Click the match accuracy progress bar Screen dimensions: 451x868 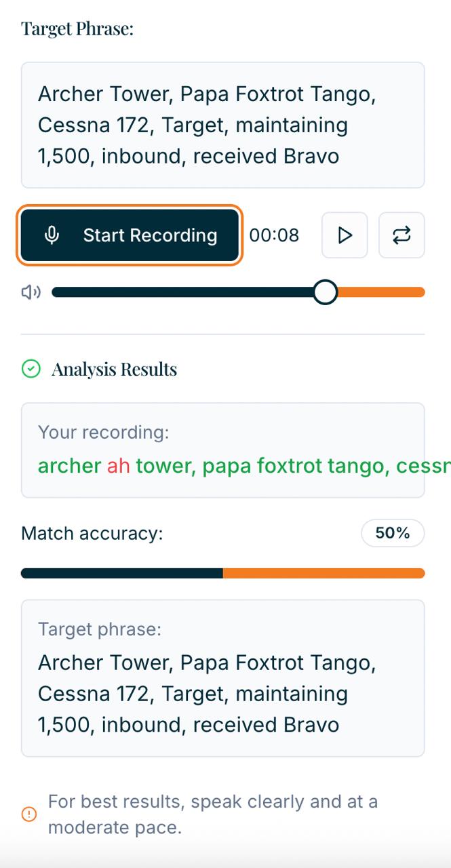click(x=224, y=573)
